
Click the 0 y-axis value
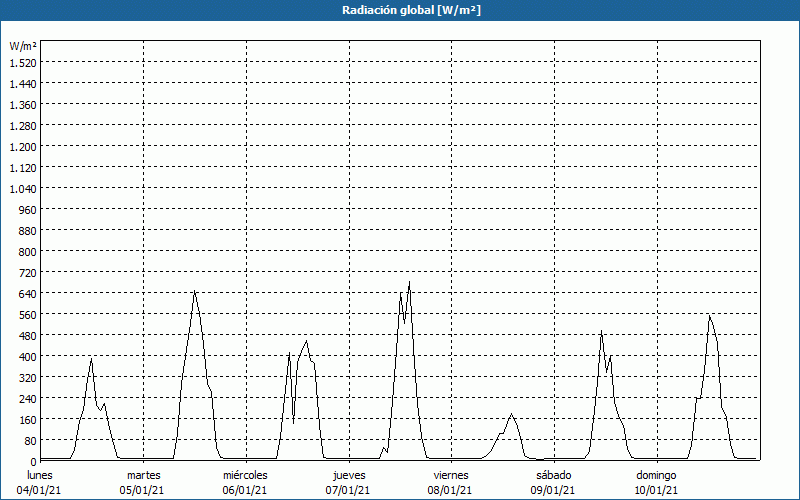coord(34,462)
